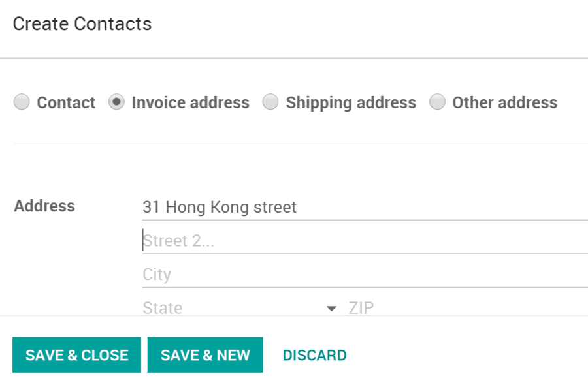The height and width of the screenshot is (385, 588).
Task: Click the dropdown arrow beside State
Action: coord(331,307)
